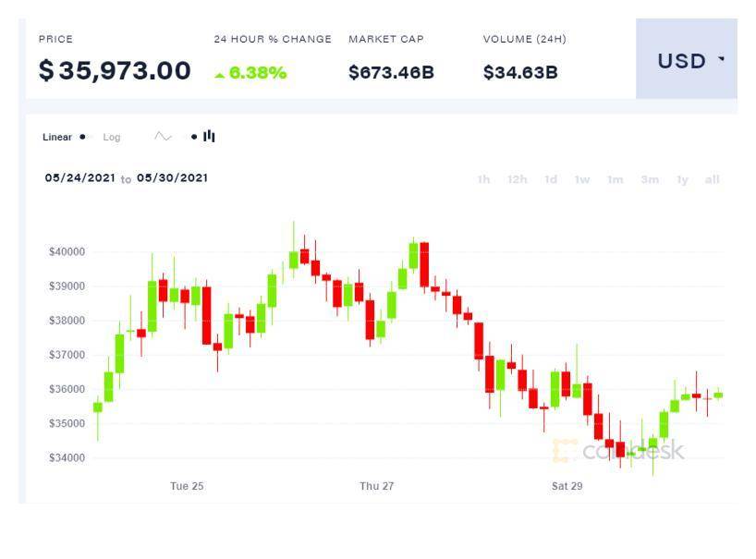Click the red candle following the Thu 27 peak

(424, 265)
